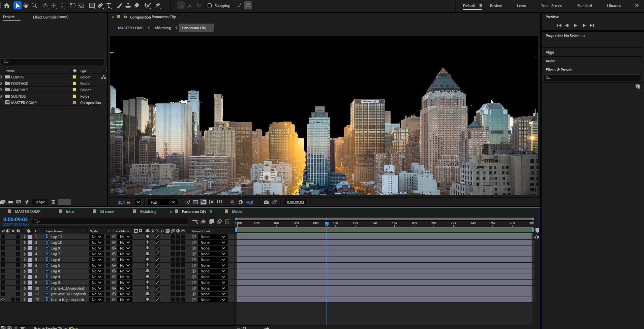Select the Pen tool
The width and height of the screenshot is (644, 329).
click(100, 5)
